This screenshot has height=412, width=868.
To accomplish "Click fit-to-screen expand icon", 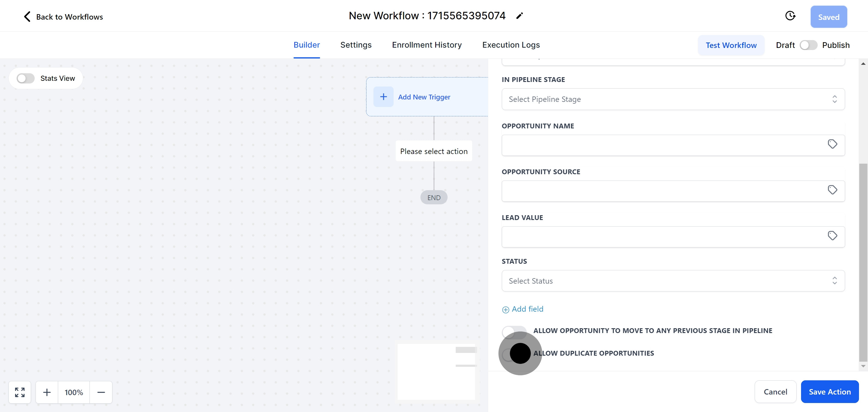I will point(20,392).
